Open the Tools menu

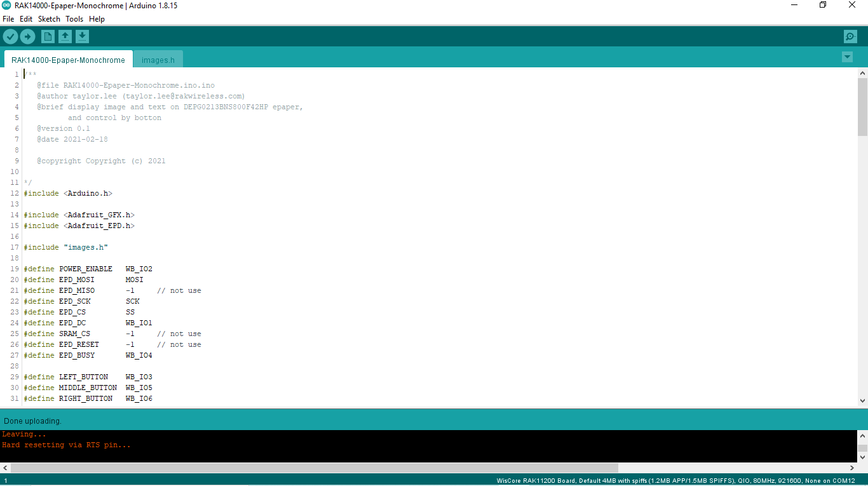(74, 19)
